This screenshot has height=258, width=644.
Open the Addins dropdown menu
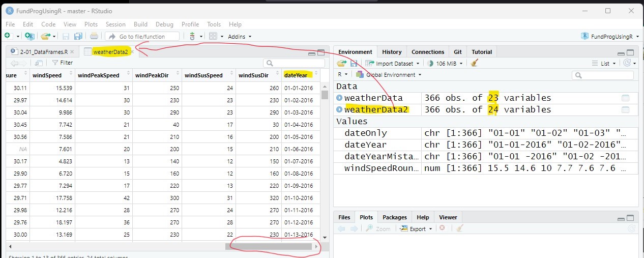click(240, 37)
